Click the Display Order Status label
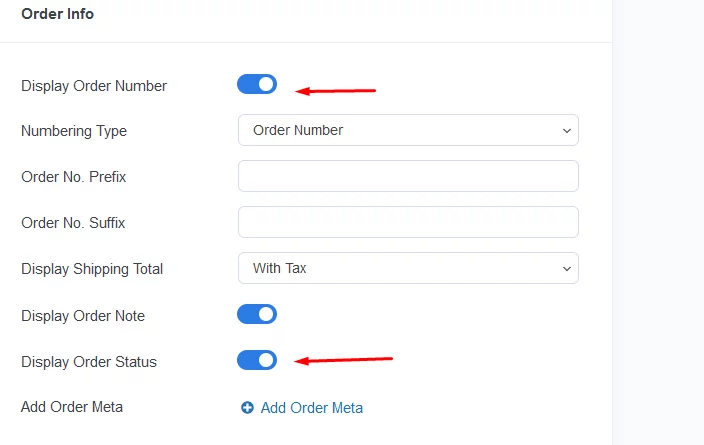 pyautogui.click(x=89, y=362)
